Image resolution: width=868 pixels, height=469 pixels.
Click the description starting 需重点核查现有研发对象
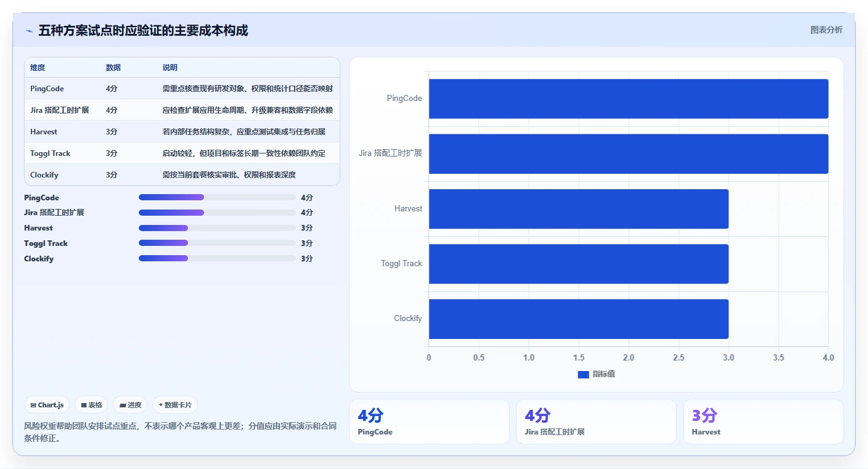pyautogui.click(x=248, y=89)
